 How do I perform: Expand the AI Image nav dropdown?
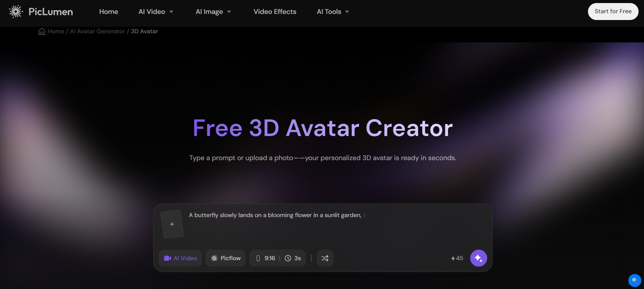click(x=213, y=12)
